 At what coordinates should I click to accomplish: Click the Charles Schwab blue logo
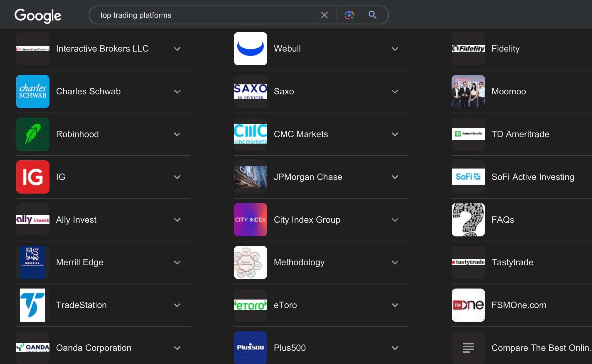coord(33,91)
